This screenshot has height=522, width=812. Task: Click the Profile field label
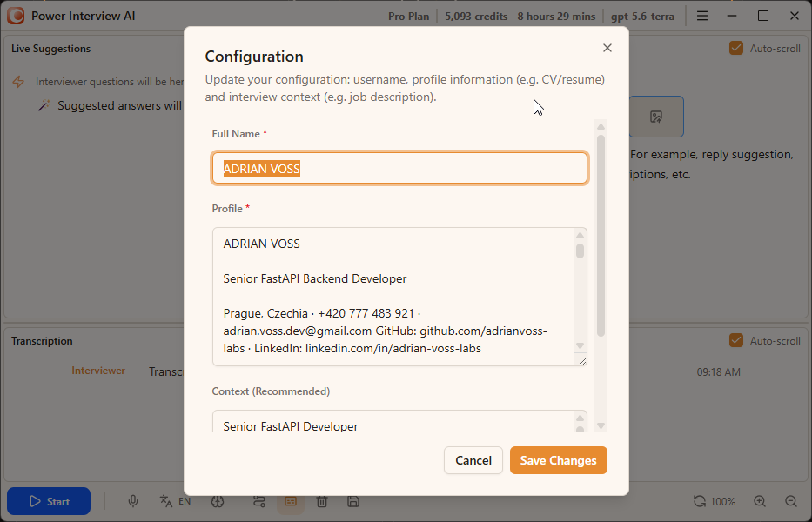pos(227,209)
